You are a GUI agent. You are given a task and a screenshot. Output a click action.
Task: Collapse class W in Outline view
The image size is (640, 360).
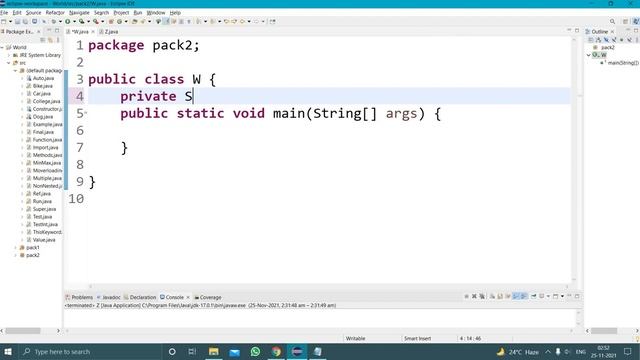click(589, 55)
